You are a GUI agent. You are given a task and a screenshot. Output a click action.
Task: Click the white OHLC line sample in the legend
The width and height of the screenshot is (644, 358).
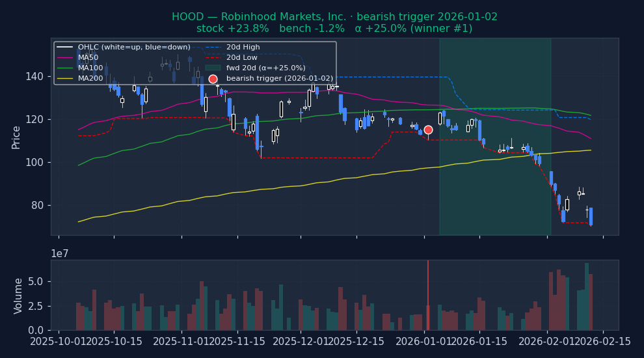[x=64, y=48]
